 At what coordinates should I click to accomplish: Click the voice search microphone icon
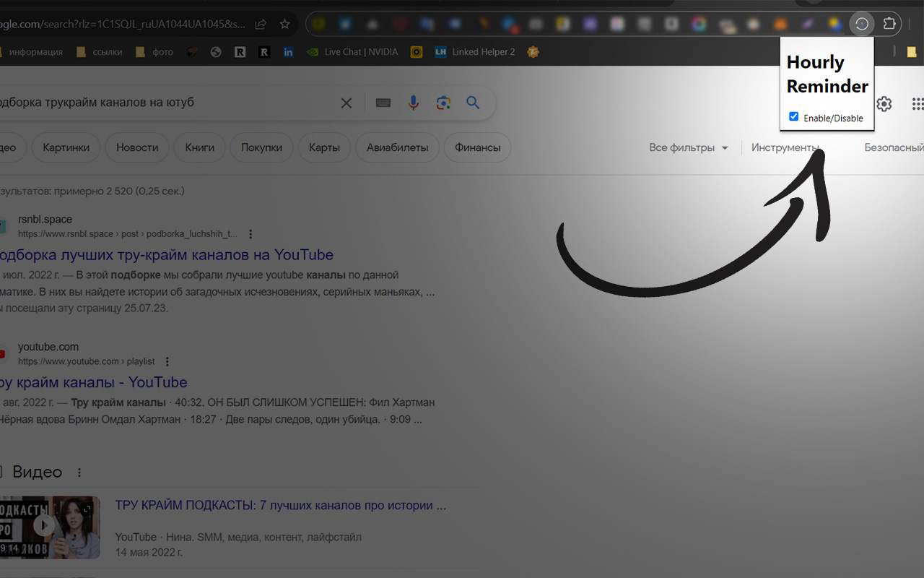point(413,103)
